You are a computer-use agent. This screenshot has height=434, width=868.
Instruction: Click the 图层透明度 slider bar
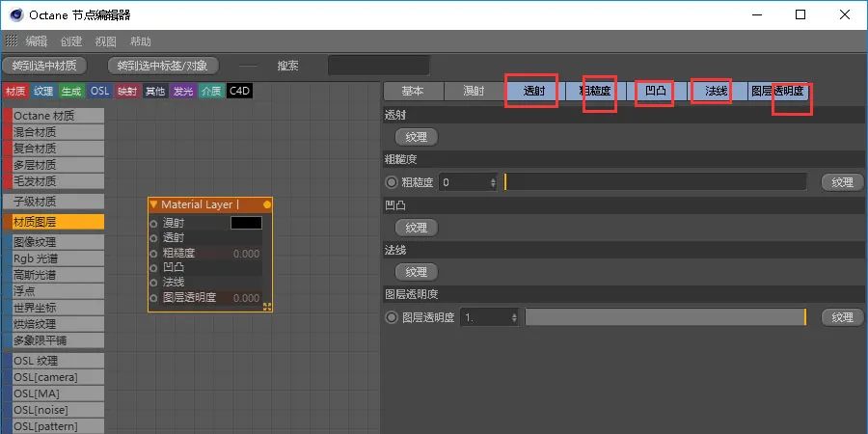(x=665, y=317)
